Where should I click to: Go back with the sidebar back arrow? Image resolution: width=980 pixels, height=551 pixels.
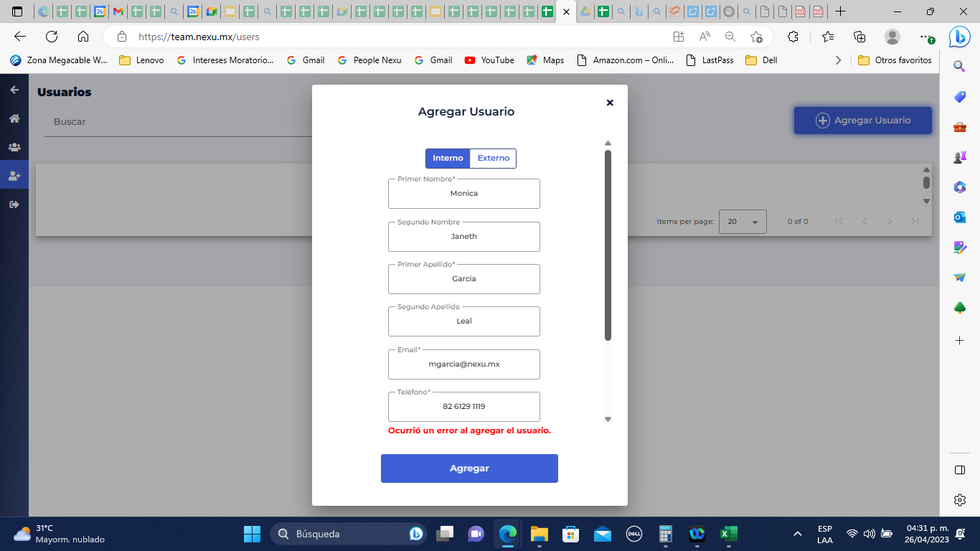point(13,89)
